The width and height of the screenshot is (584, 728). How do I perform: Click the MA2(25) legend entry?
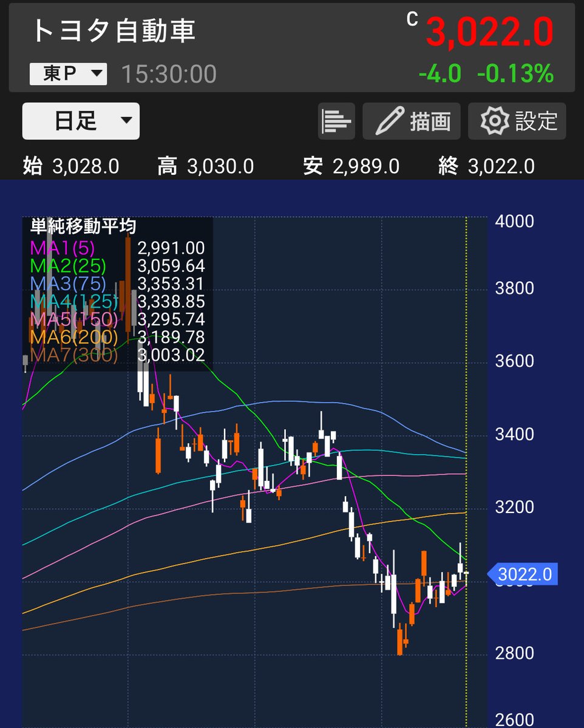pos(68,266)
